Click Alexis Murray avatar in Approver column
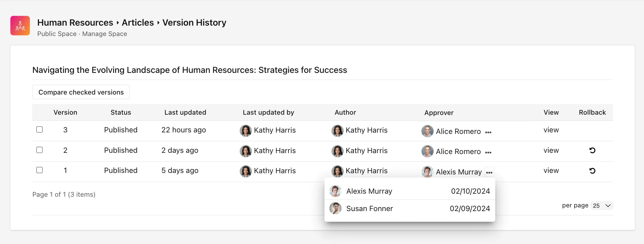 428,172
